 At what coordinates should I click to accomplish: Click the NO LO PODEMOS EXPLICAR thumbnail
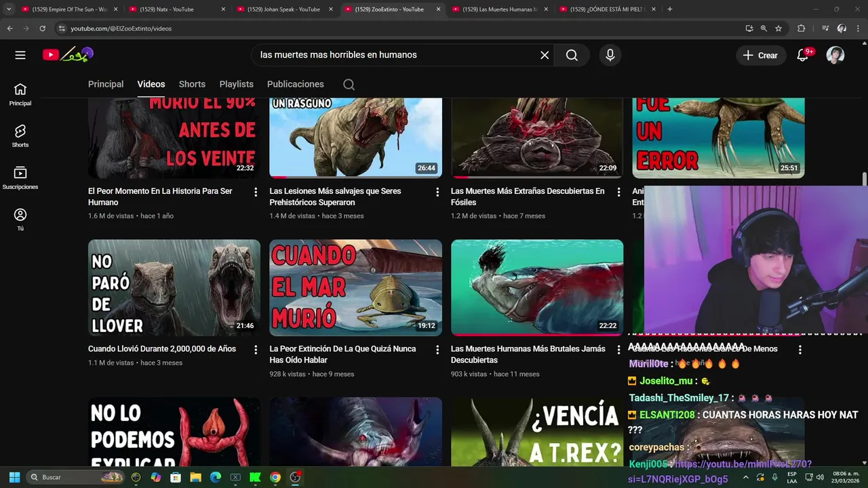pos(174,432)
